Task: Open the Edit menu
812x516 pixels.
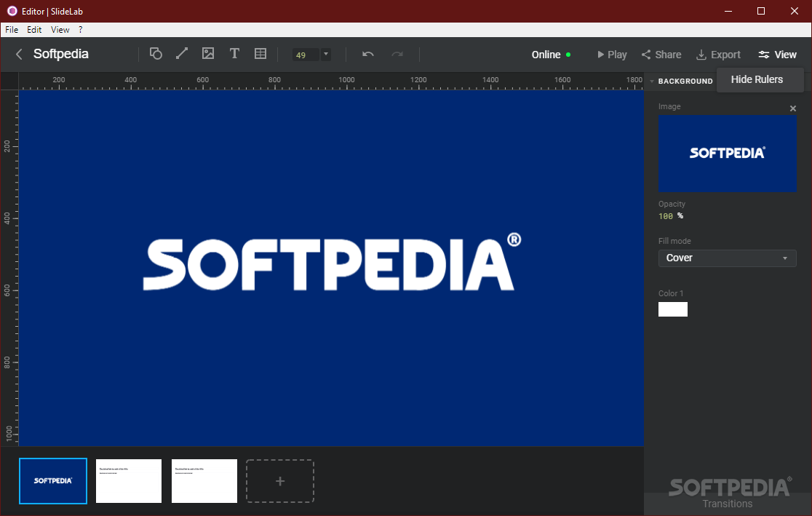Action: click(x=34, y=30)
